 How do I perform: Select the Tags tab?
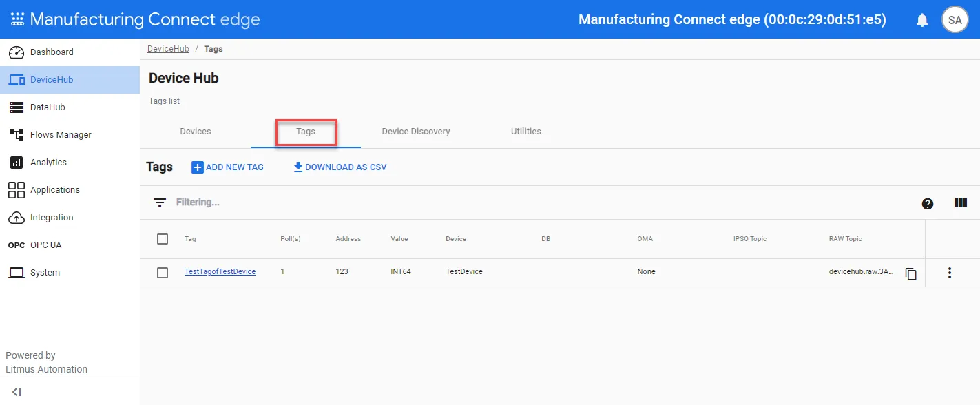306,132
